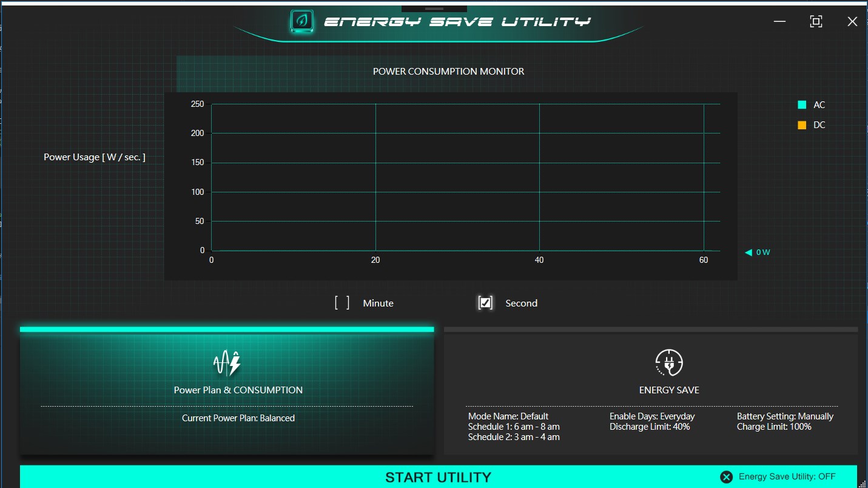Click the "DC" legend label
This screenshot has width=868, height=488.
(x=819, y=125)
